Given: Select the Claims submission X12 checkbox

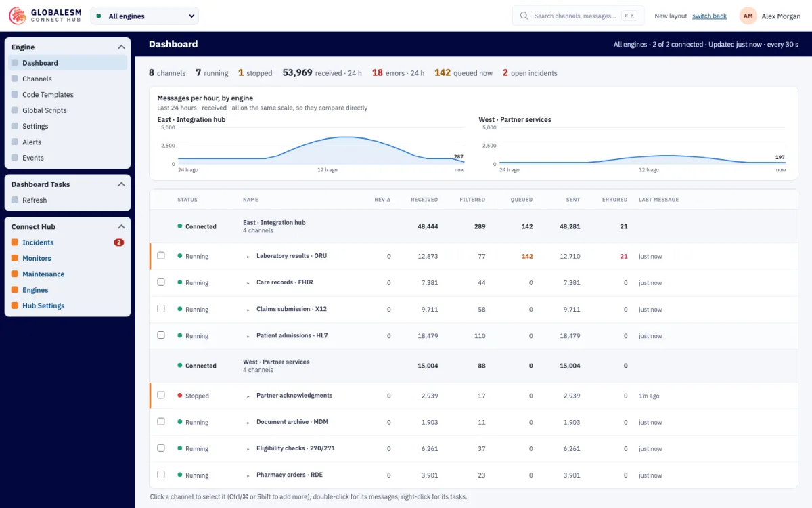Looking at the screenshot, I should 161,308.
